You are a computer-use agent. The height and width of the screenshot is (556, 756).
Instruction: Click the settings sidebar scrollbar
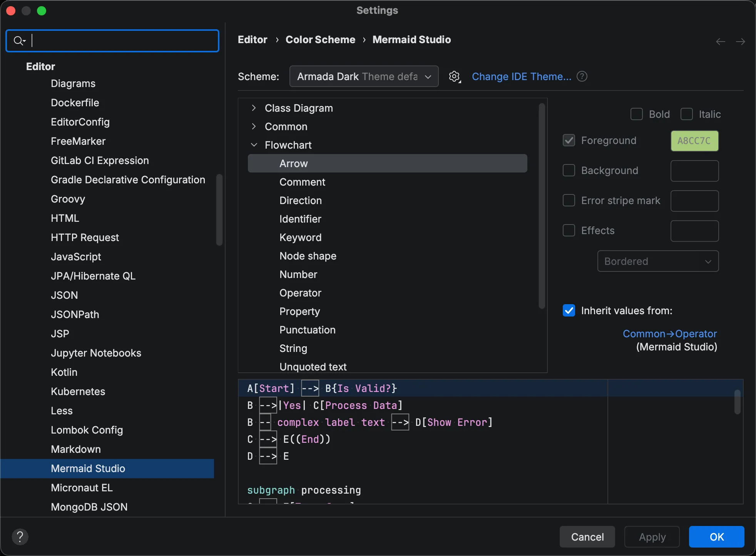(x=219, y=210)
